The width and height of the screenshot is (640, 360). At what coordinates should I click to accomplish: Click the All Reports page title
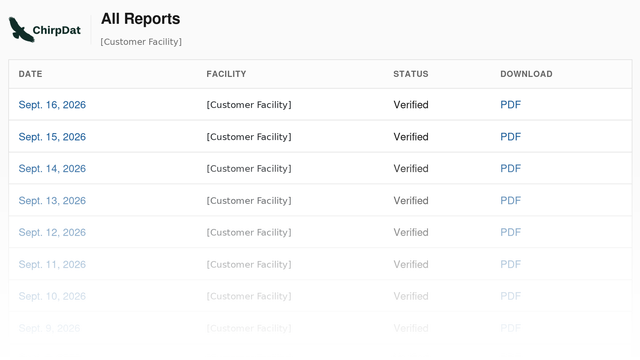tap(140, 19)
